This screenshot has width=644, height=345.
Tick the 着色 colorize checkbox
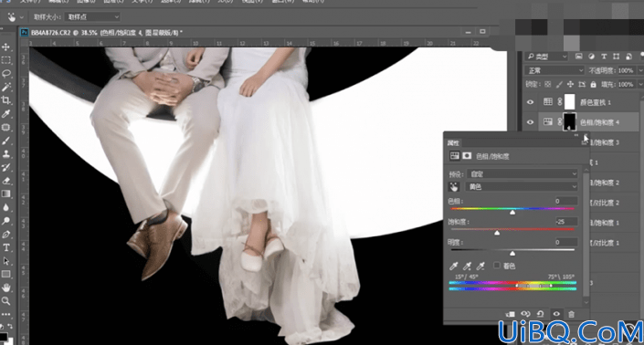pyautogui.click(x=497, y=266)
